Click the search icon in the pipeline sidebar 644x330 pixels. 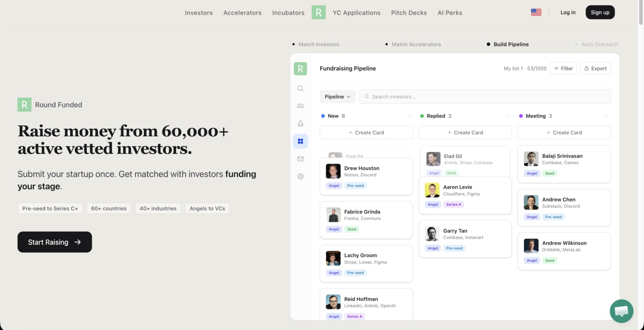[x=300, y=88]
